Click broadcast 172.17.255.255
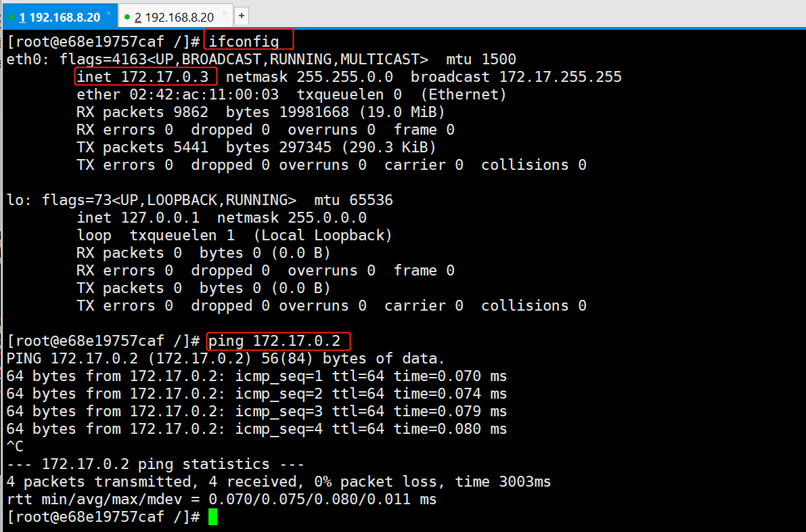Image resolution: width=806 pixels, height=532 pixels. coord(516,76)
